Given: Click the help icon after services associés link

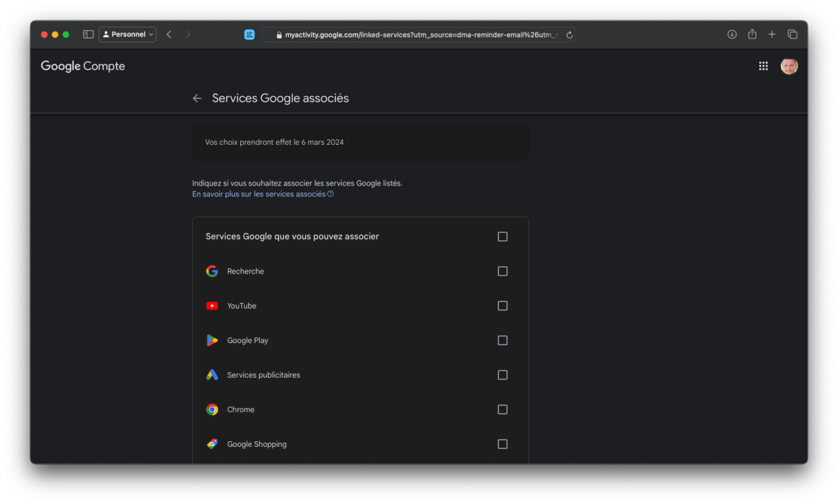Looking at the screenshot, I should coord(331,194).
